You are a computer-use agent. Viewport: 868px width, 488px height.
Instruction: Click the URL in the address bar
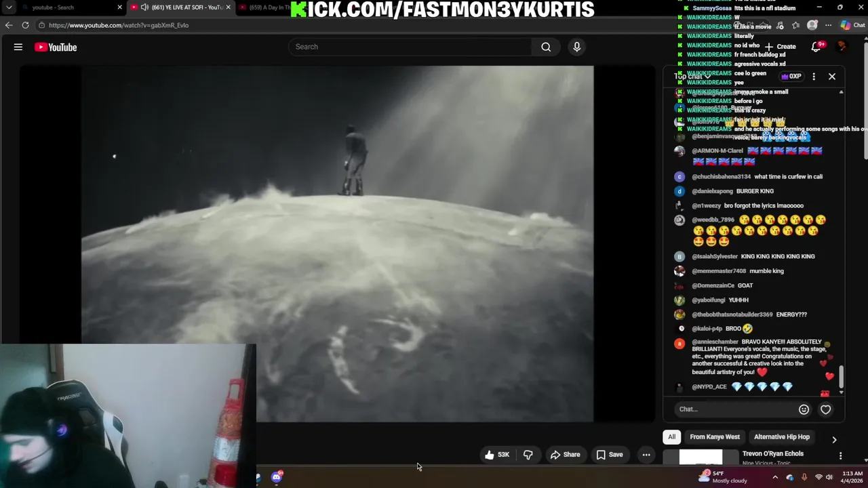click(x=119, y=25)
